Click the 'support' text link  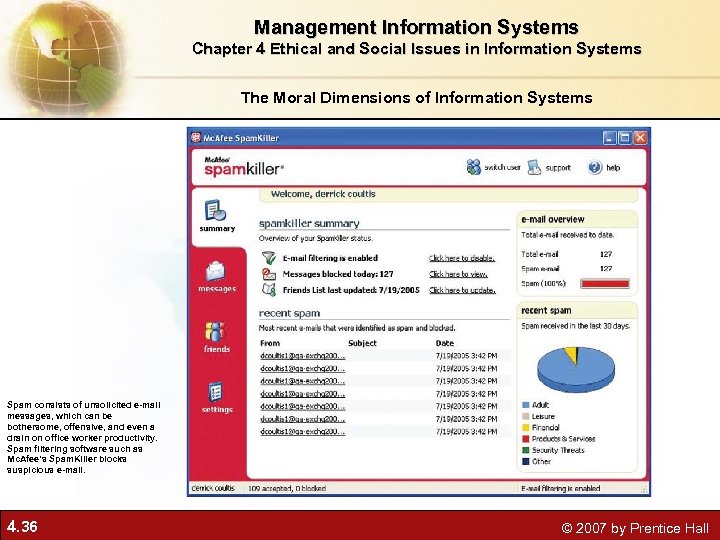(x=558, y=168)
